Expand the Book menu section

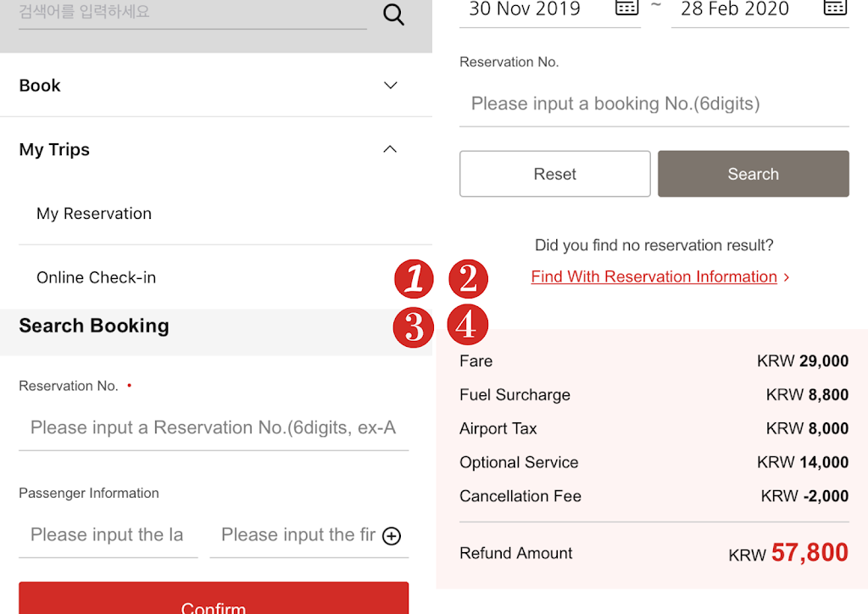[x=390, y=86]
